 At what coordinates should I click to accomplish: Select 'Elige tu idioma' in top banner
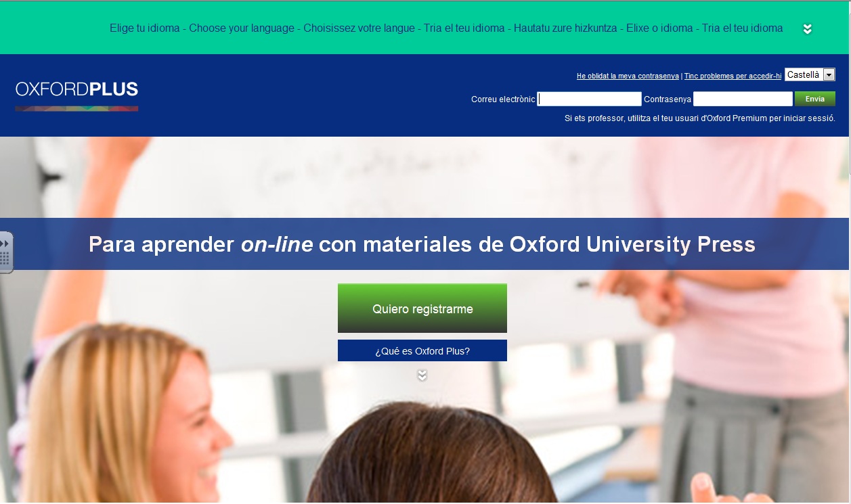(x=145, y=28)
